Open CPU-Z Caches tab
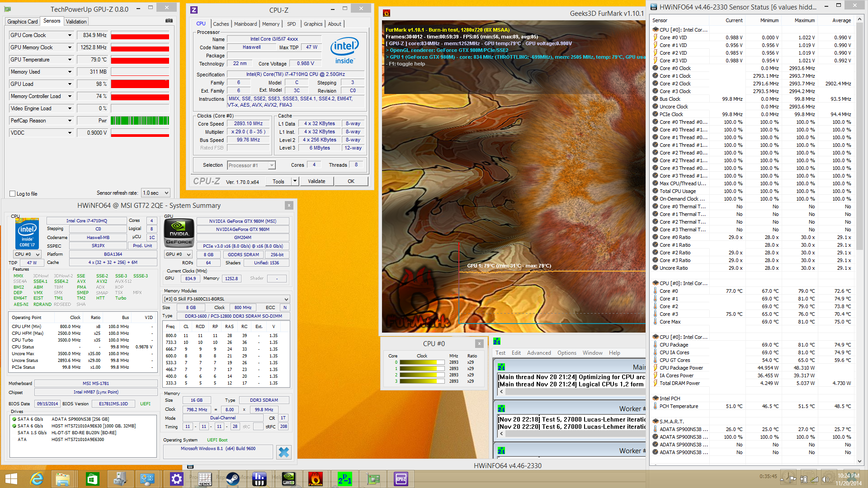The height and width of the screenshot is (488, 868). pos(221,24)
